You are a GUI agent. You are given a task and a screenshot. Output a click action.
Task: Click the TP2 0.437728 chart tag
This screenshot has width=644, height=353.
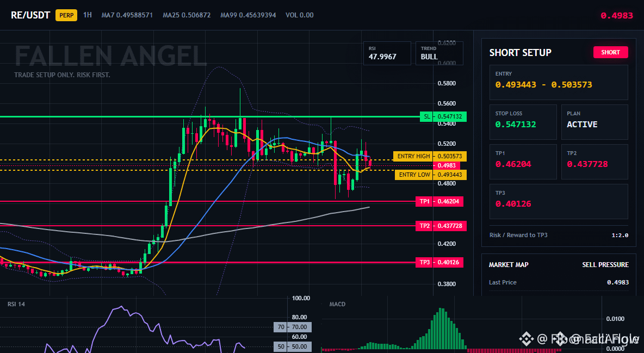pos(441,226)
